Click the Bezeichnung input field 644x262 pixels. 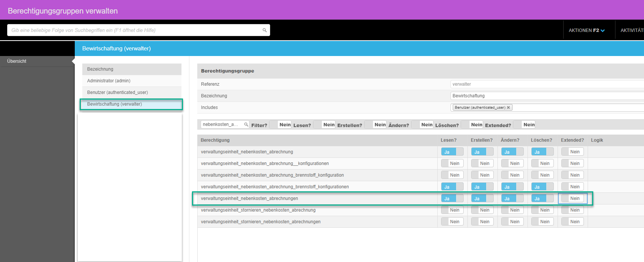coord(547,96)
